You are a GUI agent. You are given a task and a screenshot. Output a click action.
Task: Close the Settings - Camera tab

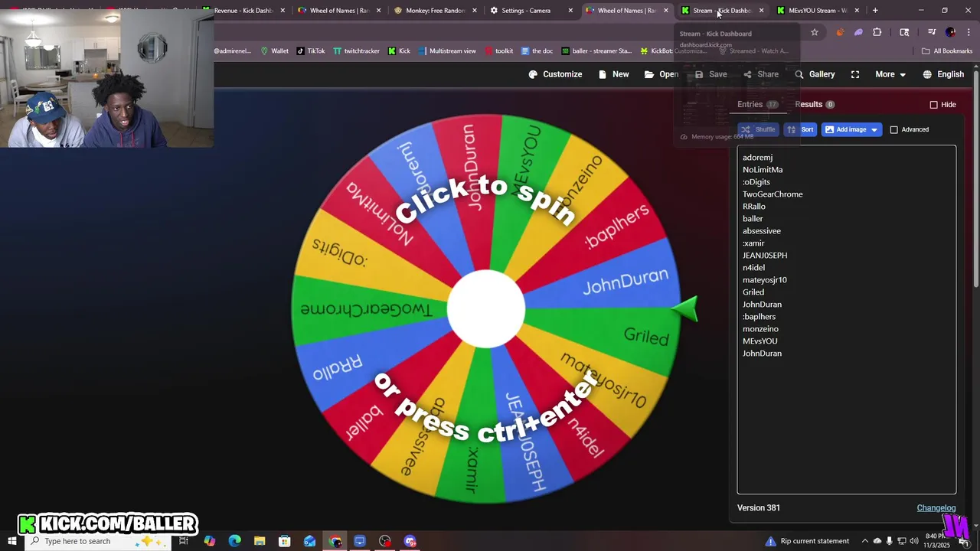click(x=570, y=11)
